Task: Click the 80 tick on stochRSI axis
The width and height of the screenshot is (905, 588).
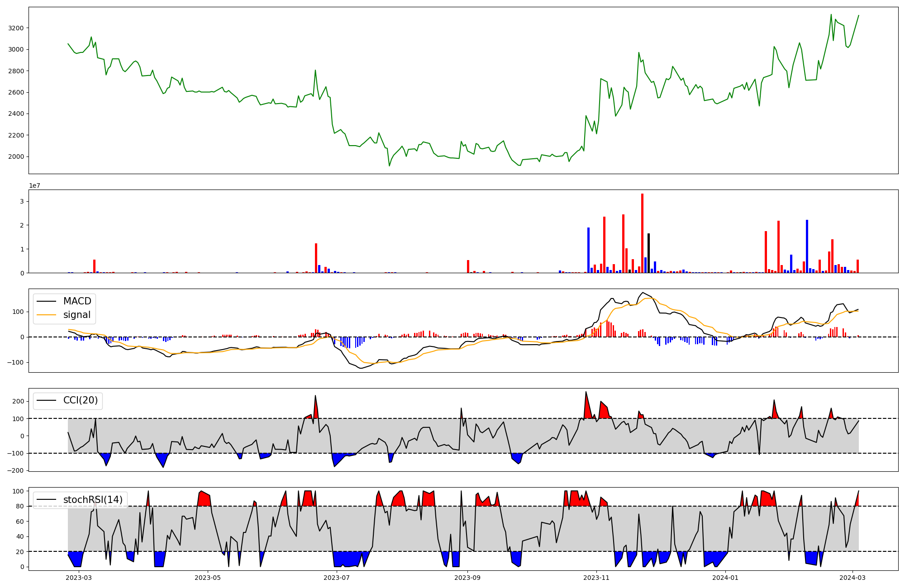Action: [x=20, y=506]
